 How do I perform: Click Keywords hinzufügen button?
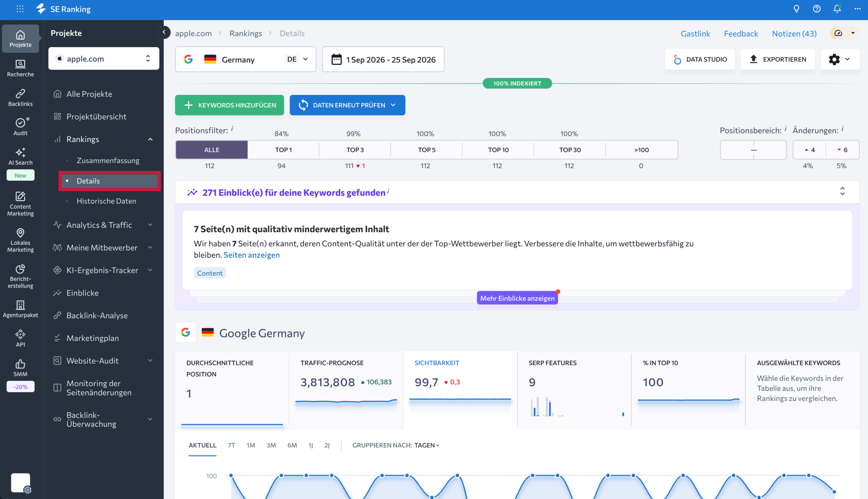pos(229,105)
